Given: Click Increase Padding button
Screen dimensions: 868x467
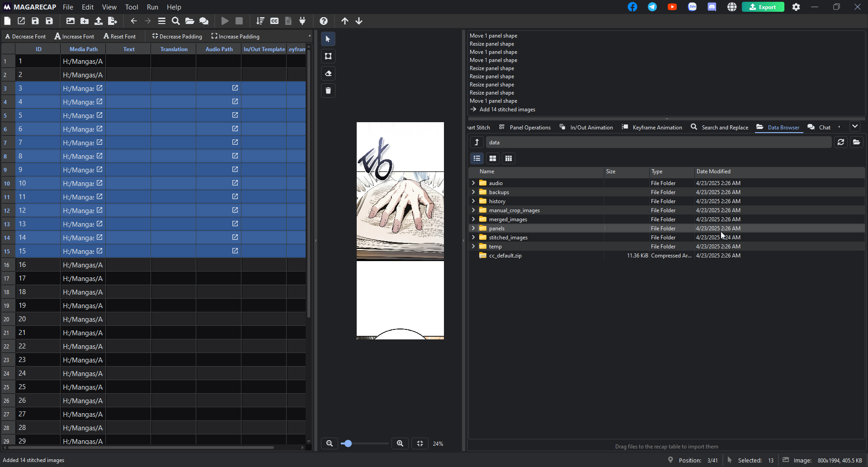Looking at the screenshot, I should point(236,36).
